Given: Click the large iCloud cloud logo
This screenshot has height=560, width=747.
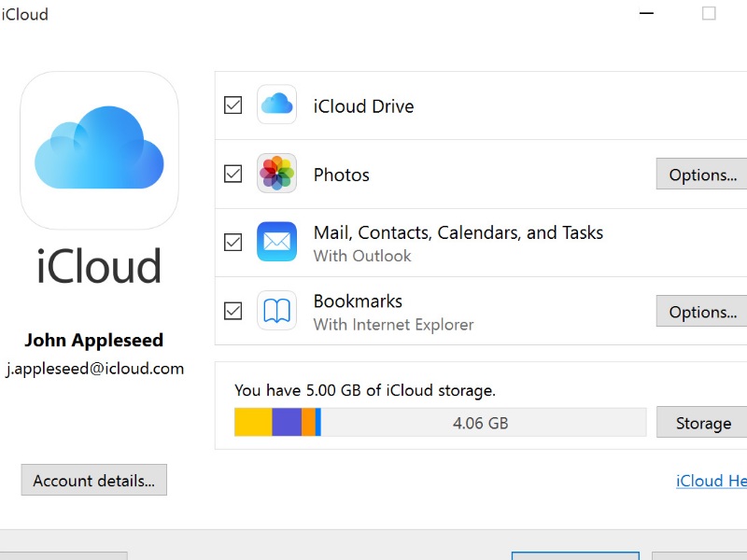Looking at the screenshot, I should [100, 150].
